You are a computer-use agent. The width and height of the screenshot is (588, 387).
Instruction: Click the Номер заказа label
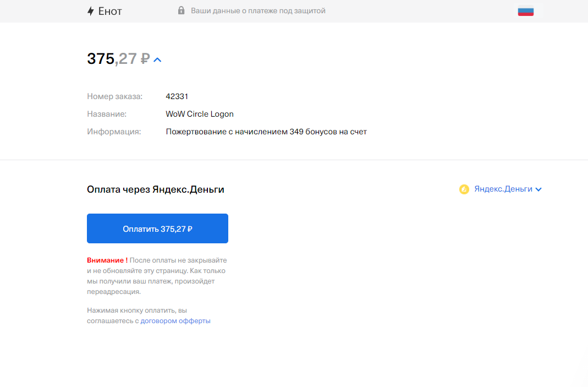pos(114,96)
